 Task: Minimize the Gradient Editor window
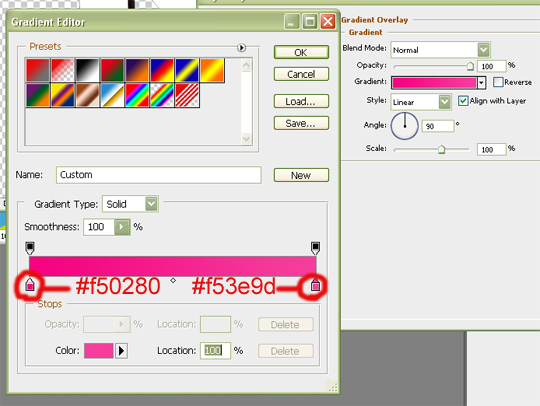292,22
